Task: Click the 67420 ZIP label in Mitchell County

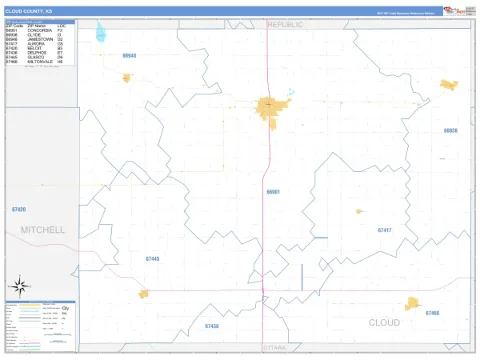Action: point(19,209)
